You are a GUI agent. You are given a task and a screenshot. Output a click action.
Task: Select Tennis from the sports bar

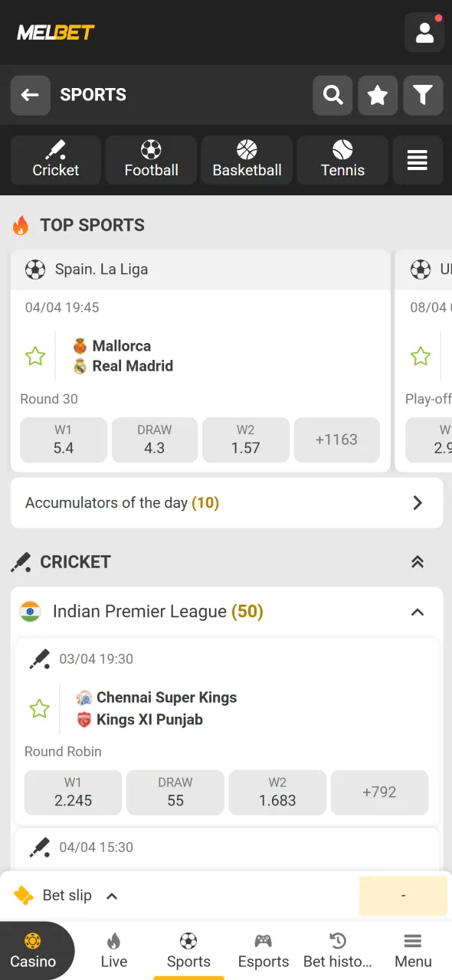click(x=342, y=160)
